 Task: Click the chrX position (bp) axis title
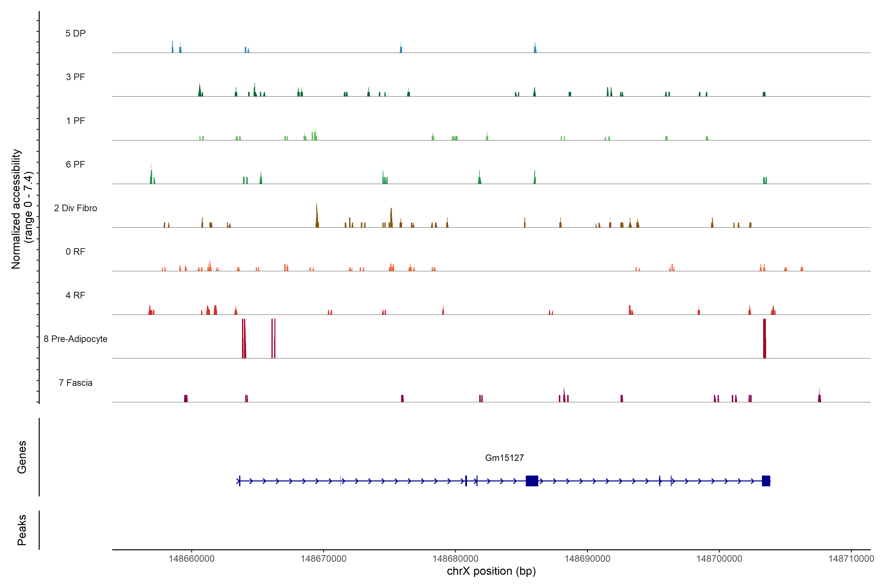click(x=491, y=571)
